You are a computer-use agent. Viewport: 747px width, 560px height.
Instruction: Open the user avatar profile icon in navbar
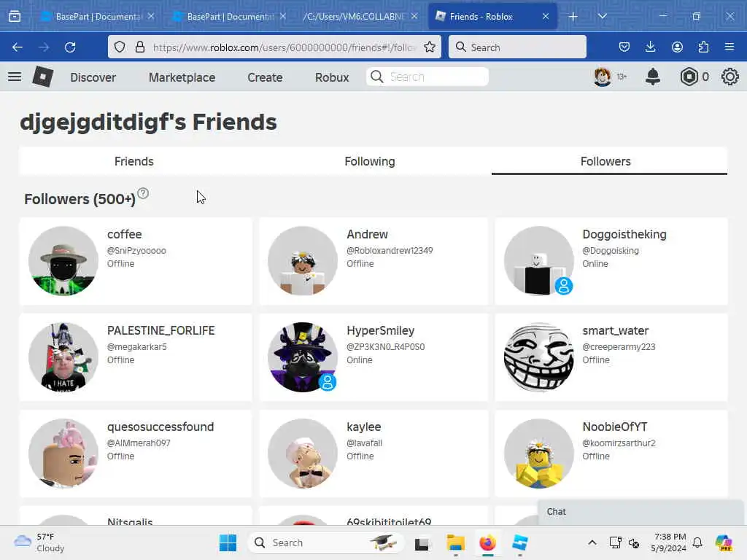(x=602, y=77)
